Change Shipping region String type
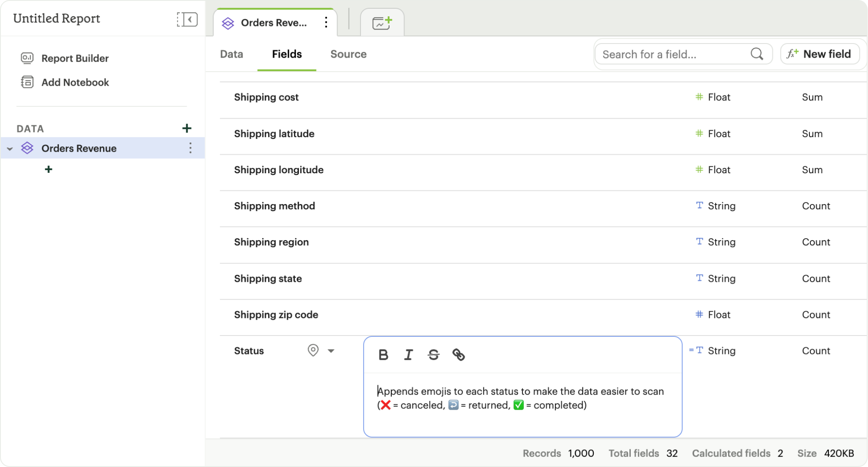Screen dimensions: 868x467 pos(715,242)
